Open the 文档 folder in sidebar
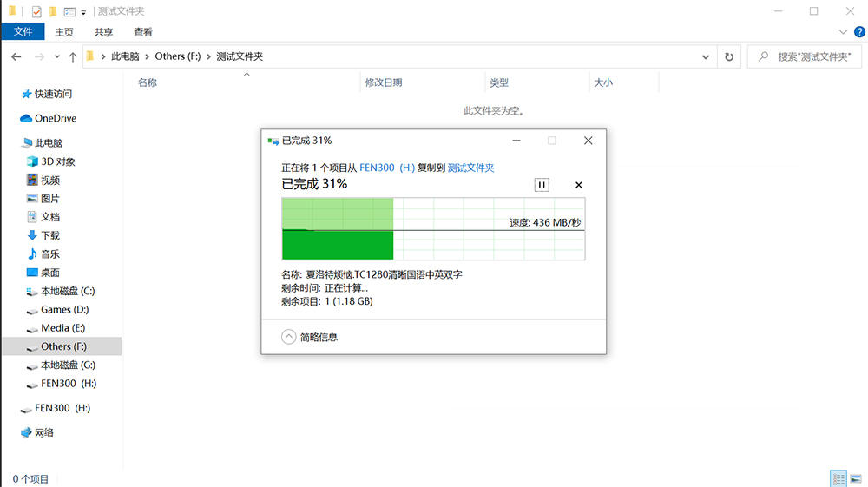 pyautogui.click(x=43, y=217)
